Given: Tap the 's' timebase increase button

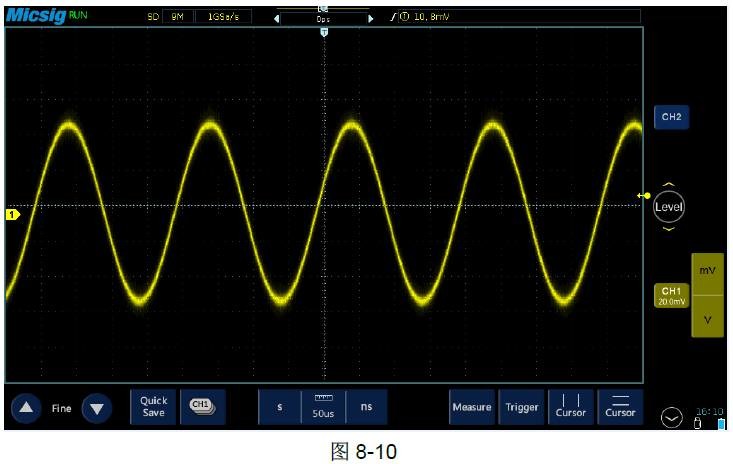Looking at the screenshot, I should [279, 407].
